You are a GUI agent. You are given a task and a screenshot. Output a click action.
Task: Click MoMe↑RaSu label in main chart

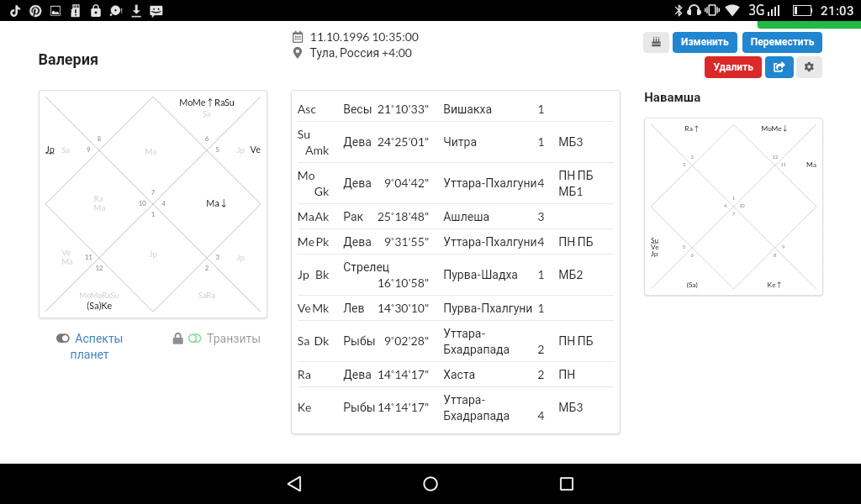click(x=207, y=102)
